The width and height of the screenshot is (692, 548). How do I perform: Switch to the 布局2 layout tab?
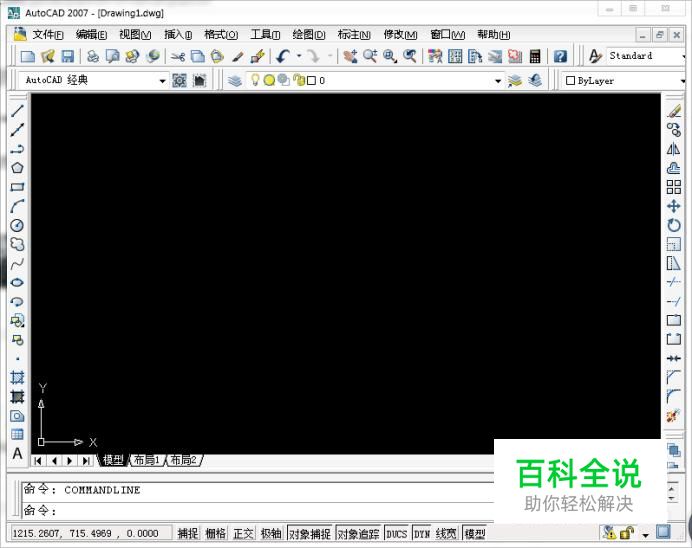tap(184, 460)
